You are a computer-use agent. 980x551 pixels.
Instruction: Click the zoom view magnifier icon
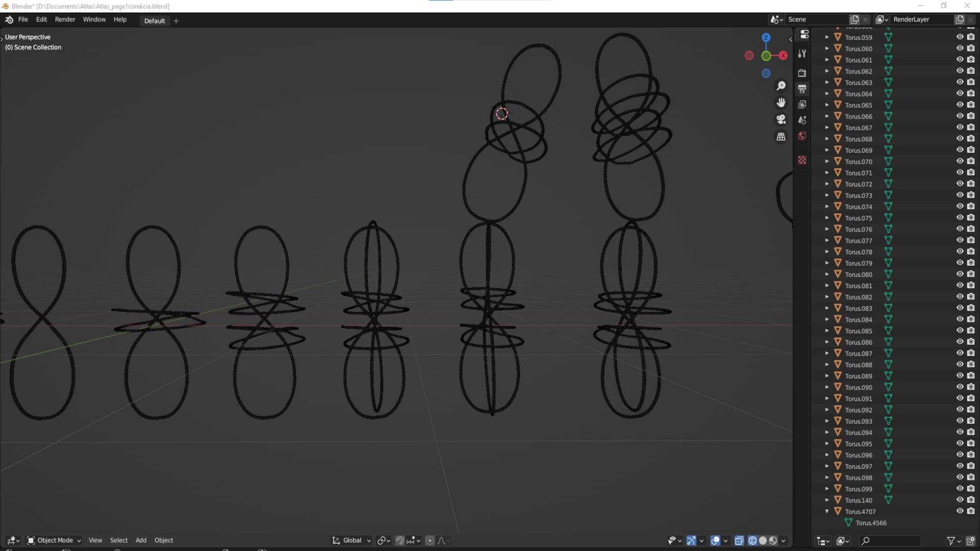click(781, 86)
